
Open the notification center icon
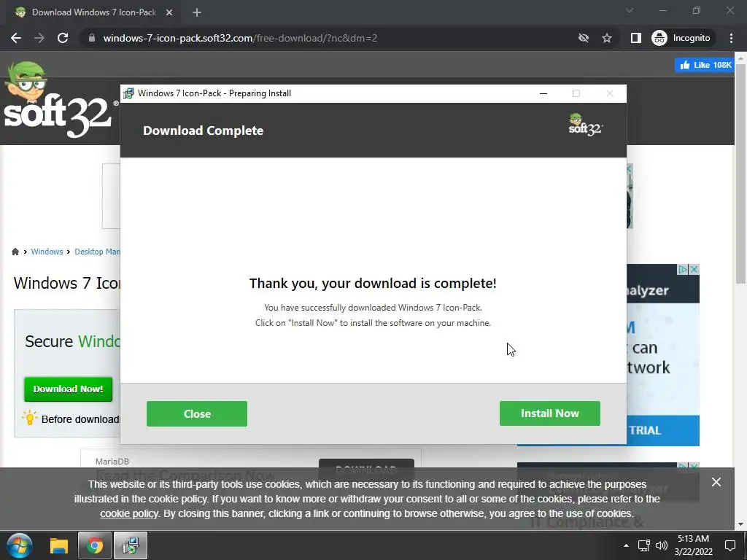tap(729, 545)
